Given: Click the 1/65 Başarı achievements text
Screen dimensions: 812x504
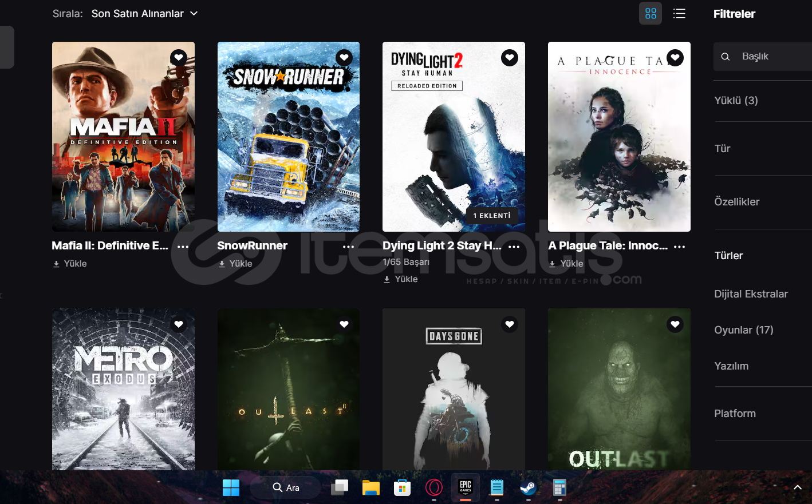Looking at the screenshot, I should (x=406, y=262).
